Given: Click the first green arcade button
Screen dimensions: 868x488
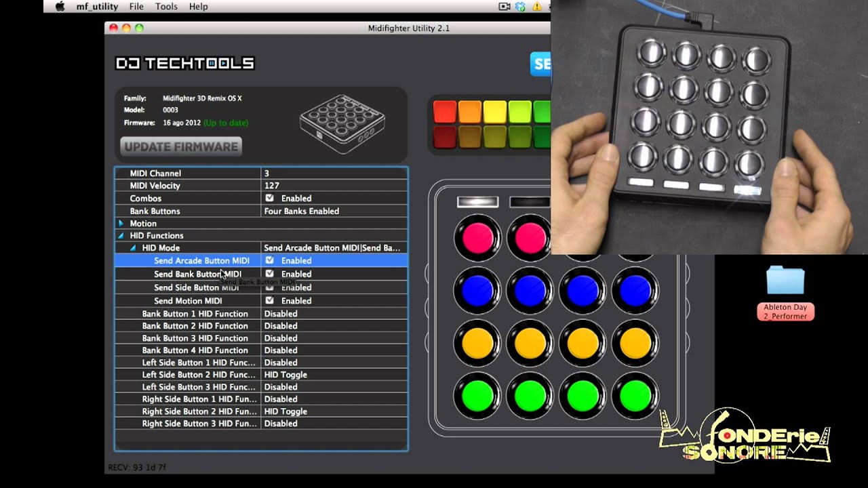Looking at the screenshot, I should 477,396.
